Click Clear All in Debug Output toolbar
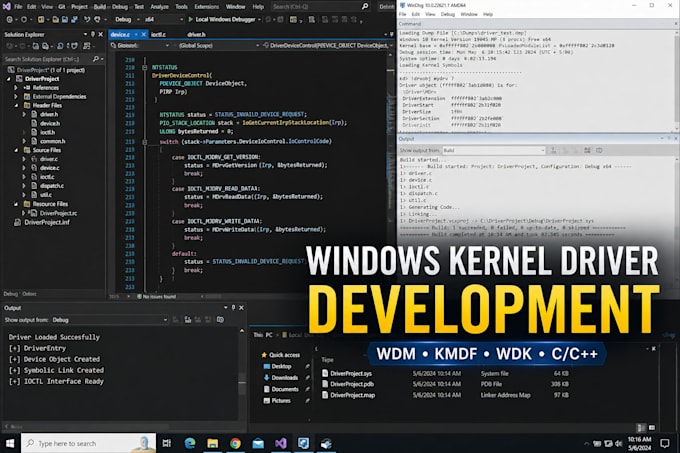Image resolution: width=680 pixels, height=453 pixels. click(187, 320)
